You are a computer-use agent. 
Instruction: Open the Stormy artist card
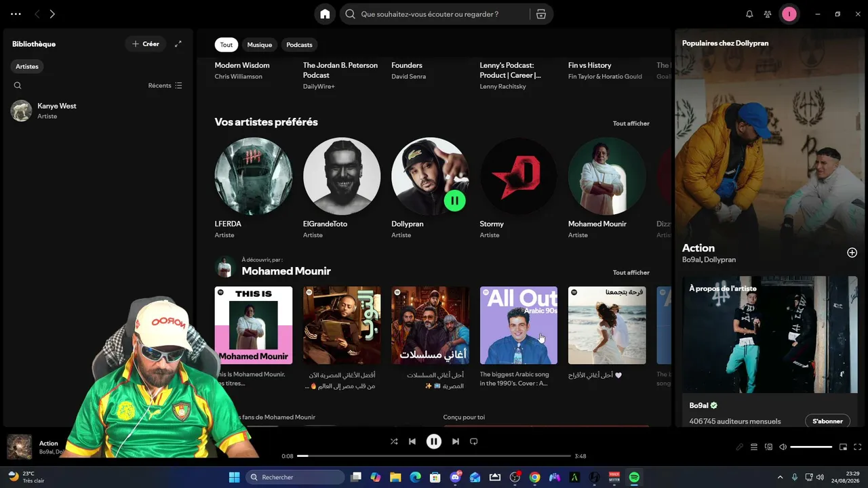coord(519,188)
